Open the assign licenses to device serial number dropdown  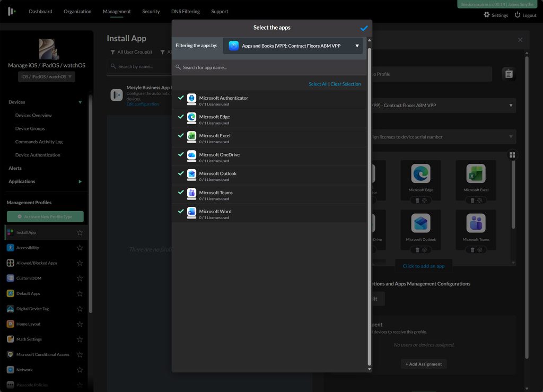pos(444,137)
